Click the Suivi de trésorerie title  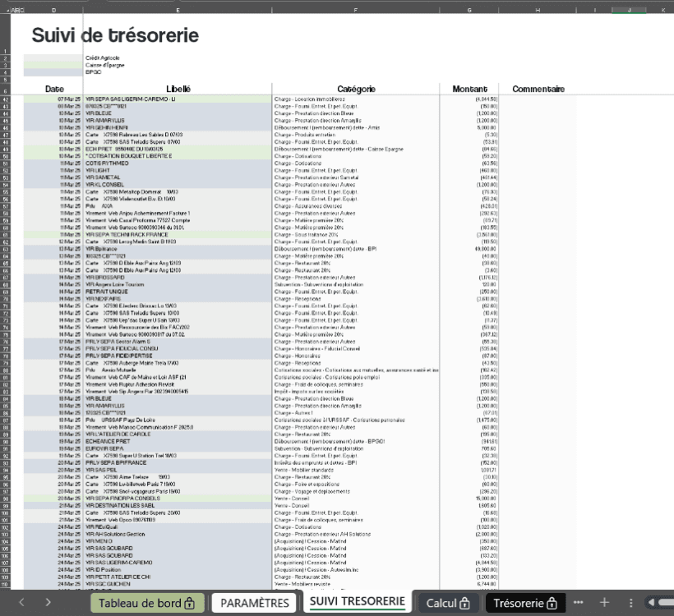[115, 36]
